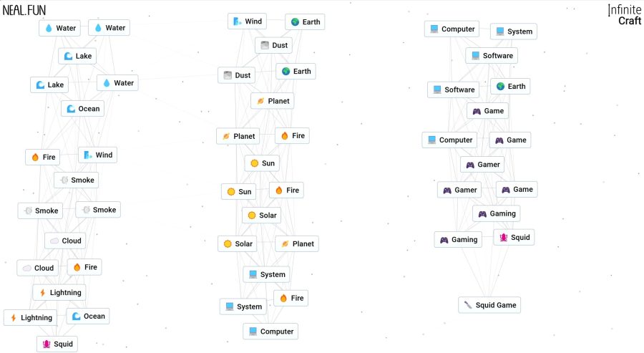Click the lightning bolt icon beside the Ocean tile
This screenshot has width=644, height=353.
point(13,318)
